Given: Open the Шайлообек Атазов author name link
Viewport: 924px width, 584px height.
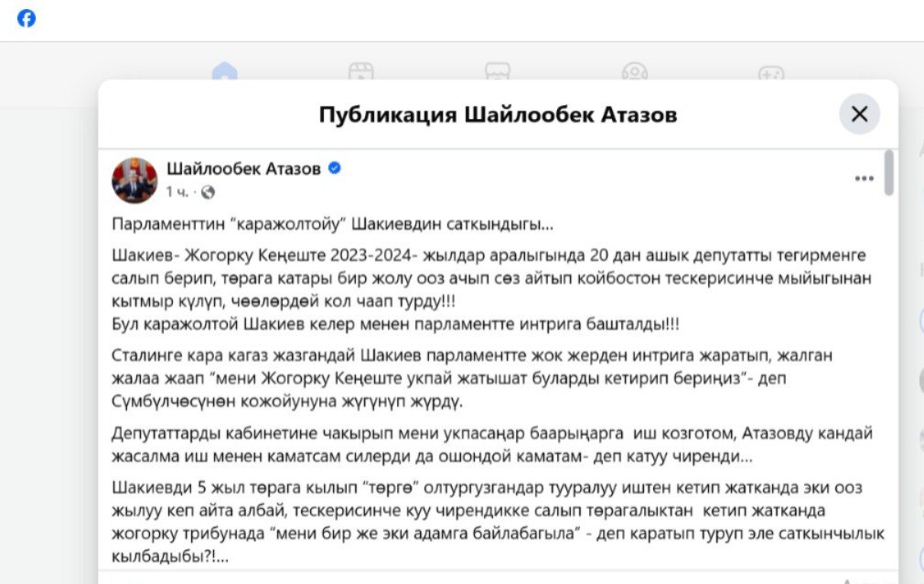Looking at the screenshot, I should click(x=243, y=168).
